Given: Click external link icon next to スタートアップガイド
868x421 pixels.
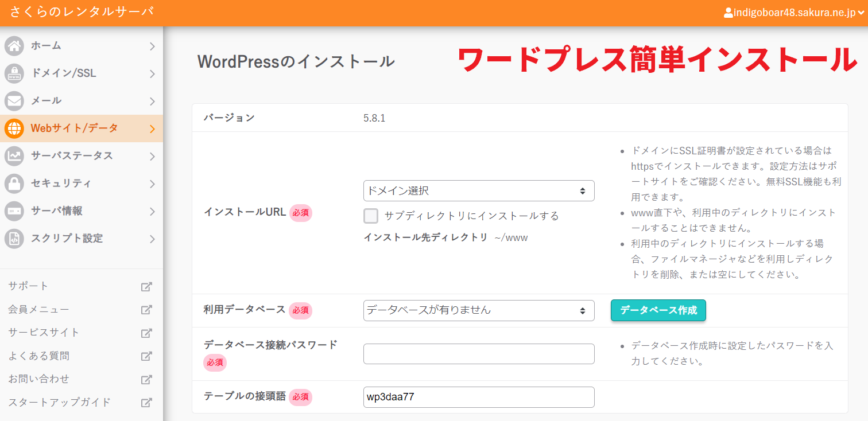Looking at the screenshot, I should coord(146,403).
